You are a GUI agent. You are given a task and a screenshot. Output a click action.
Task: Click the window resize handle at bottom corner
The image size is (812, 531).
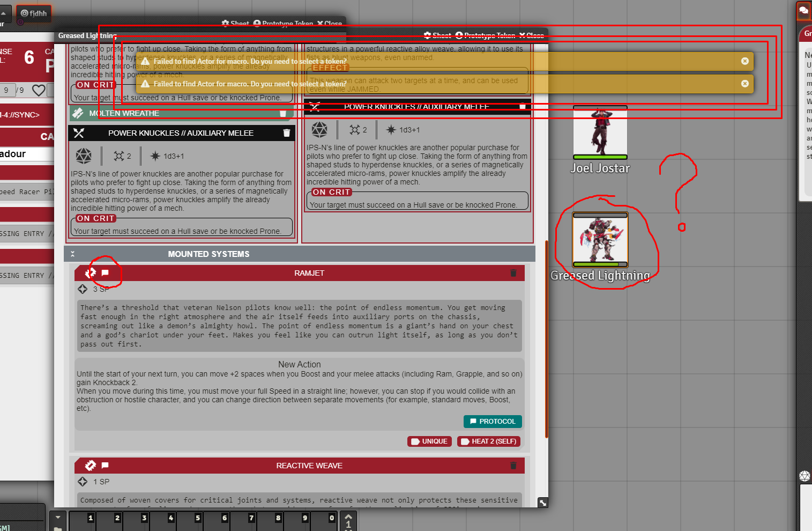click(x=543, y=503)
